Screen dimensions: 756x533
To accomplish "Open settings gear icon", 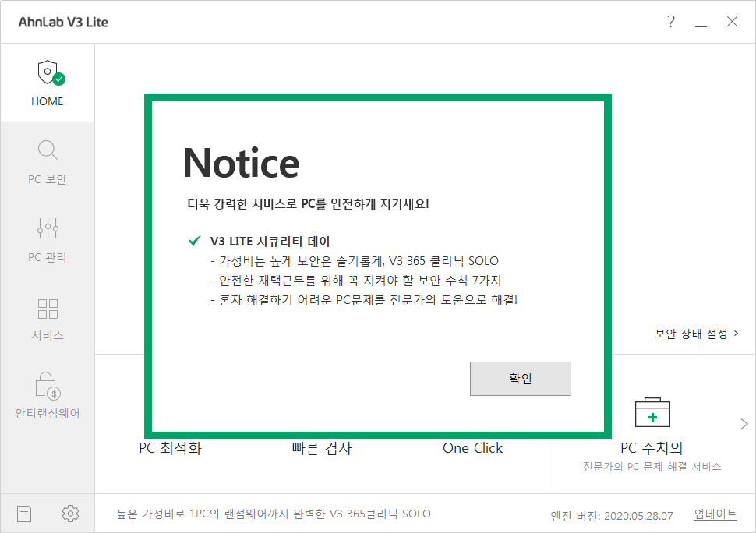I will pyautogui.click(x=70, y=514).
